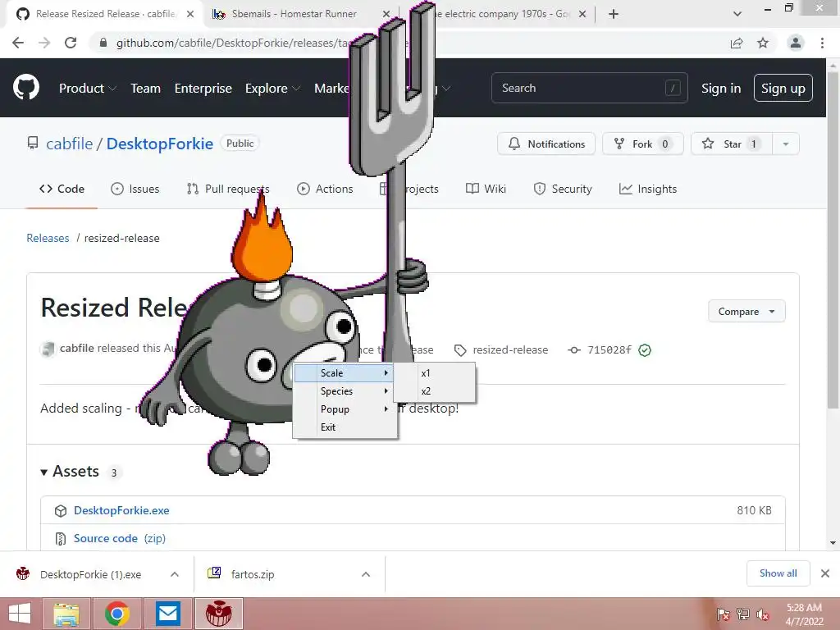Viewport: 840px width, 630px height.
Task: Switch to the Sbemails - Homestar Runner tab
Action: pos(294,14)
